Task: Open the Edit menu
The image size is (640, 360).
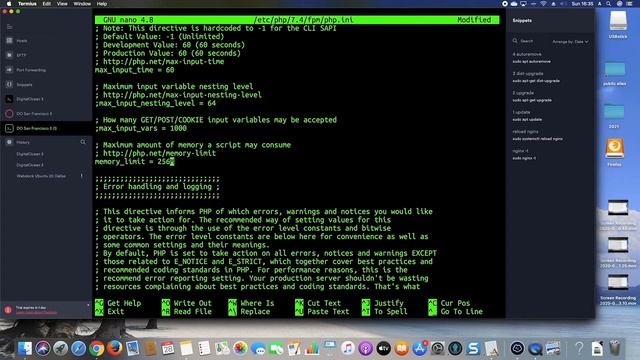Action: click(x=47, y=4)
